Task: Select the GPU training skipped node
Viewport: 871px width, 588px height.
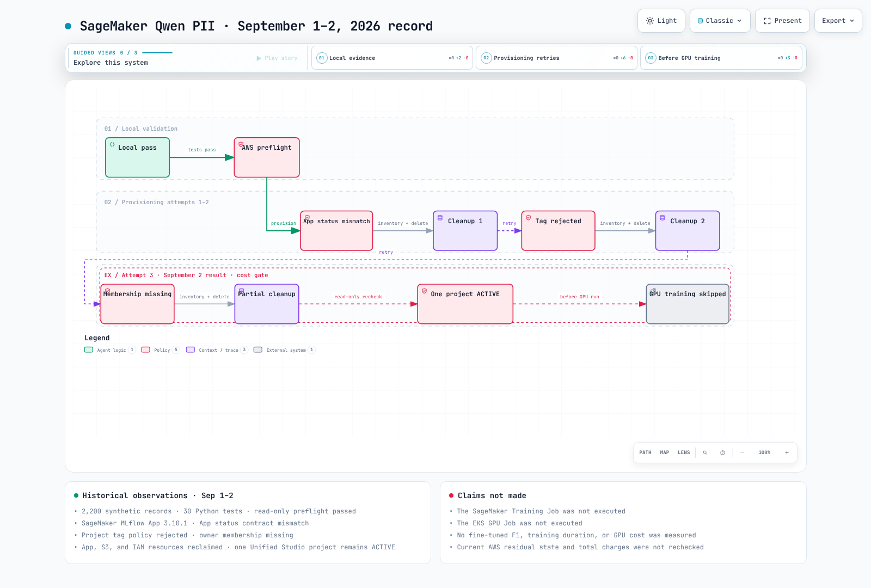Action: (688, 304)
